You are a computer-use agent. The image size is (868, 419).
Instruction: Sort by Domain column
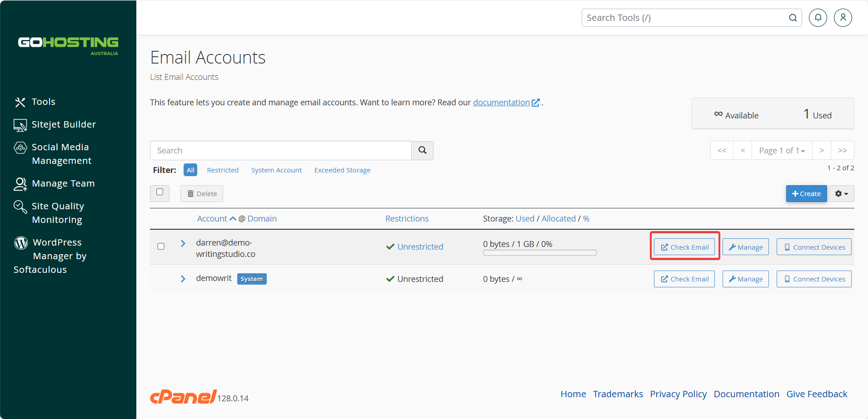tap(262, 219)
